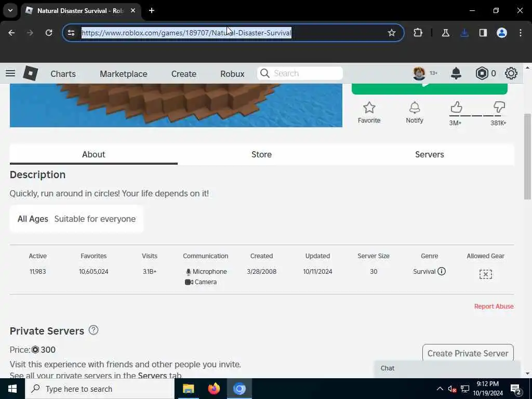Screen dimensions: 532x399
Task: Reload the page with the refresh icon
Action: click(x=49, y=33)
